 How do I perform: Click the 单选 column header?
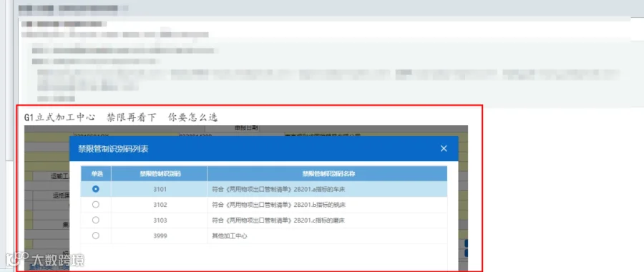(96, 174)
